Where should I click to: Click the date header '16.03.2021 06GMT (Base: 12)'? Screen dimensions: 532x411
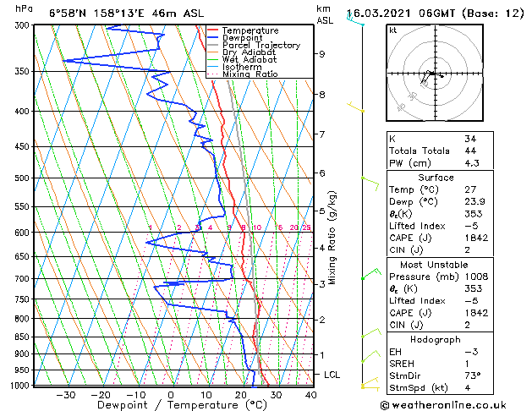[x=436, y=14]
